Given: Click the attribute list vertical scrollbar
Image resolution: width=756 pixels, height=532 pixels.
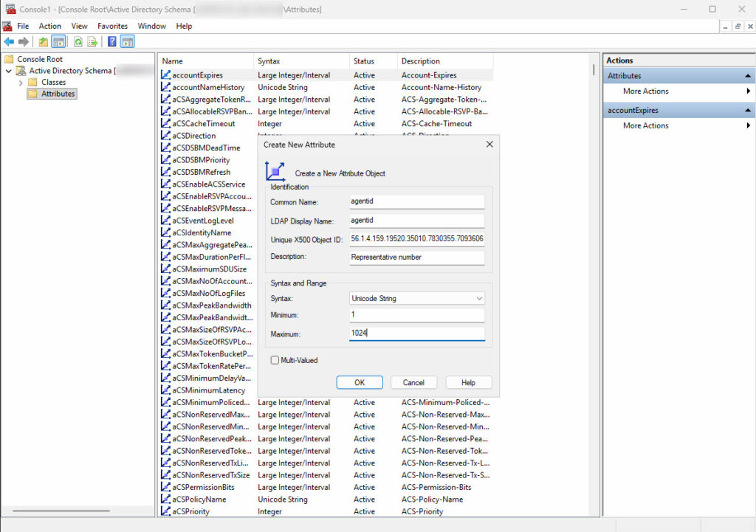Looking at the screenshot, I should [594, 221].
